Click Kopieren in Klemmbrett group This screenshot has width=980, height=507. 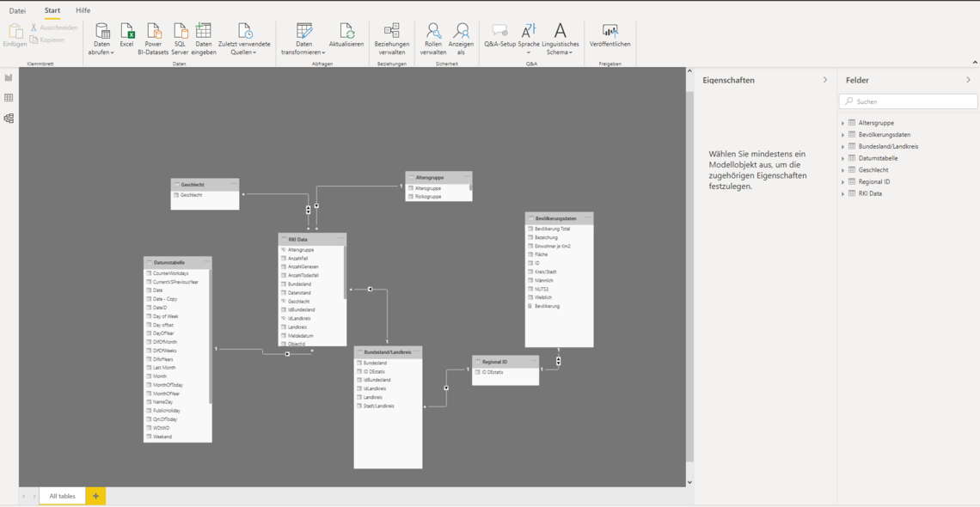click(x=47, y=40)
